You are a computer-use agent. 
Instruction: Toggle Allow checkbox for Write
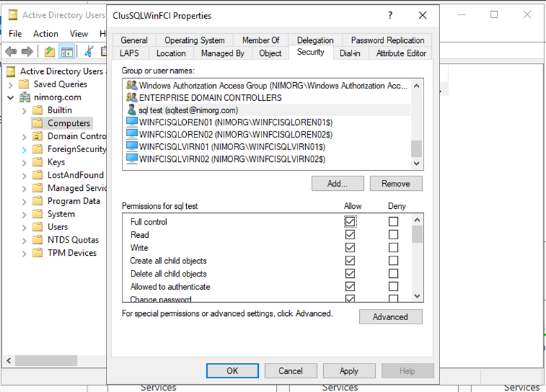350,248
